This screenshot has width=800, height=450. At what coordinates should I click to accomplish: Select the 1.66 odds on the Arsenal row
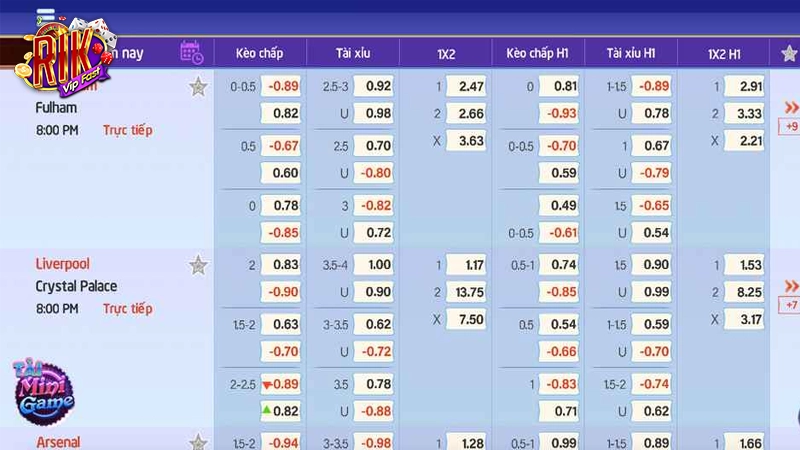(744, 442)
